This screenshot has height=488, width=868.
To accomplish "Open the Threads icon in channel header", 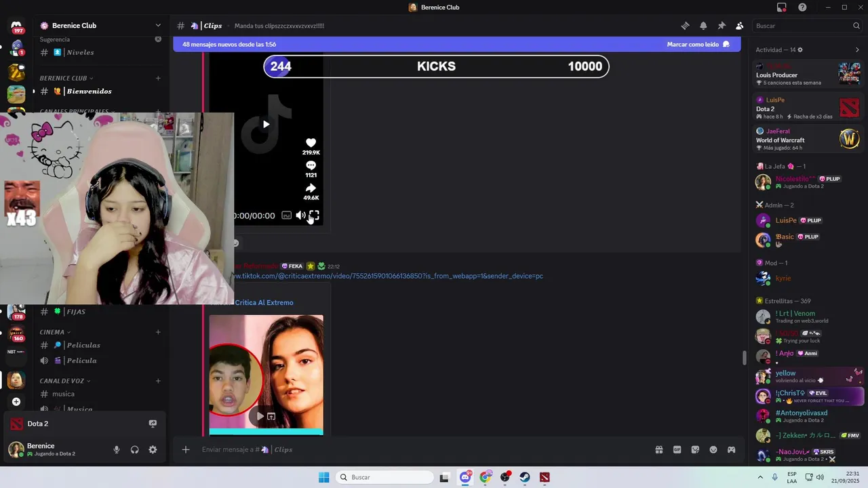I will point(685,26).
